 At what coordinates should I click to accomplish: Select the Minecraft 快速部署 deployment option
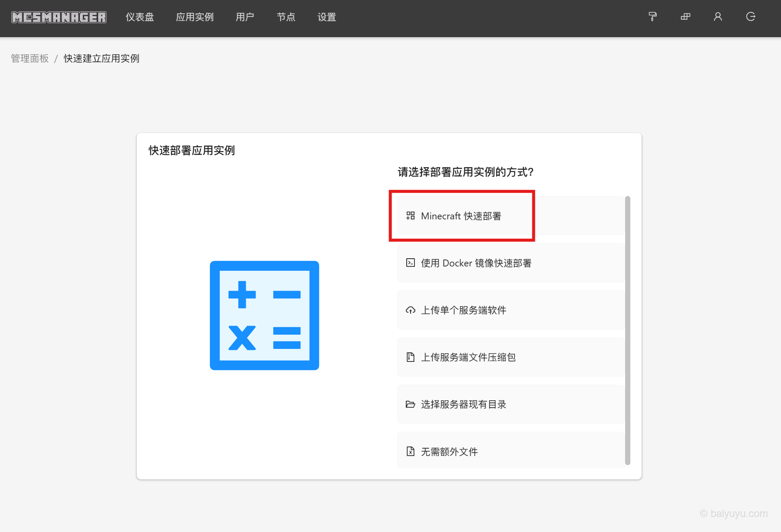tap(462, 216)
